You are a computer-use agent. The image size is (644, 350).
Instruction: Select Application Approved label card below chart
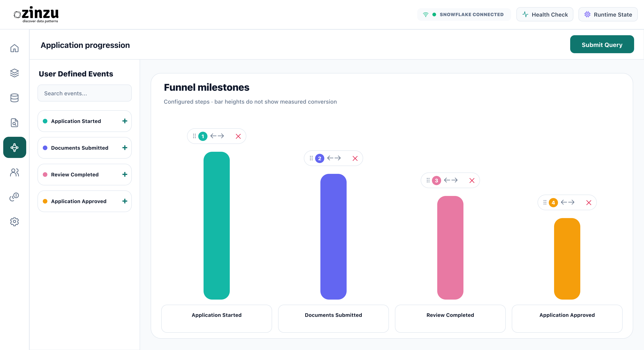(x=567, y=318)
